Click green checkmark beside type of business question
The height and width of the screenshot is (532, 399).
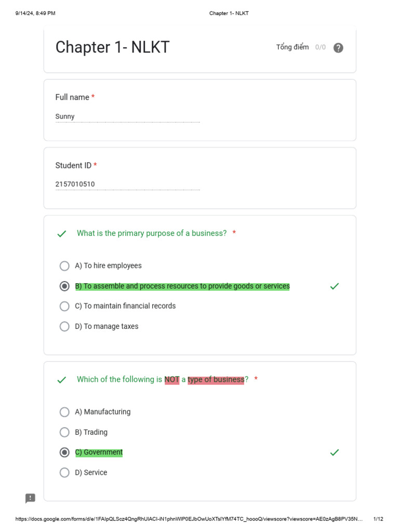(x=62, y=380)
